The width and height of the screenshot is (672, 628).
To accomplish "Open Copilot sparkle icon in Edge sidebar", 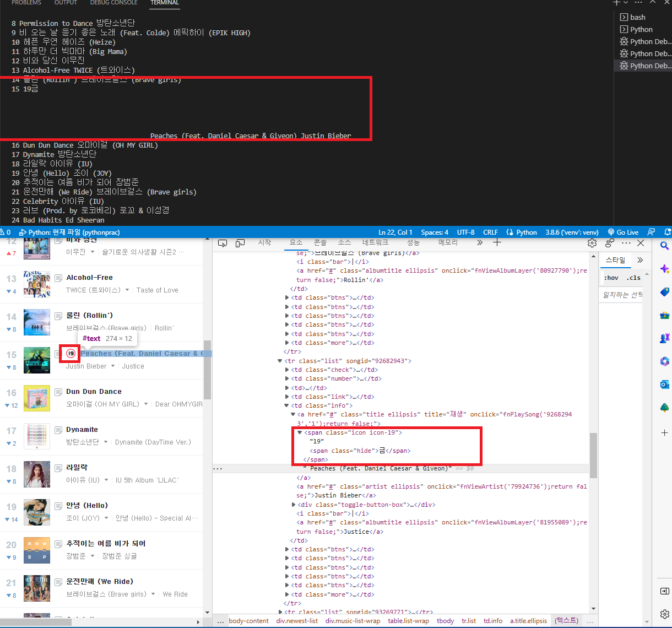I will [x=664, y=269].
